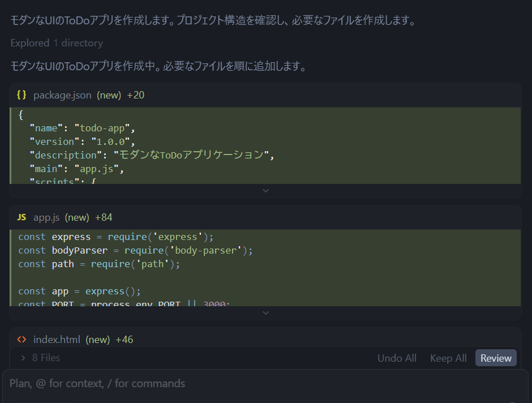This screenshot has height=403, width=532.
Task: Open the index.html file name
Action: click(x=57, y=340)
